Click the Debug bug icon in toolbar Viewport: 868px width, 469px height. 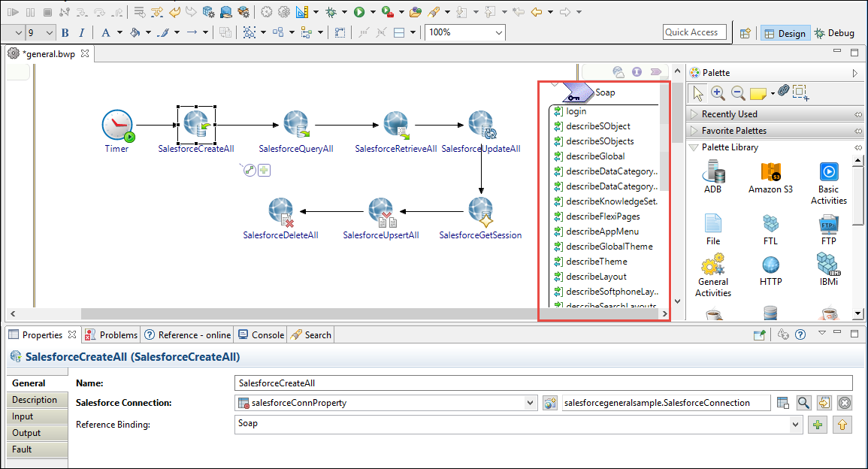click(331, 11)
